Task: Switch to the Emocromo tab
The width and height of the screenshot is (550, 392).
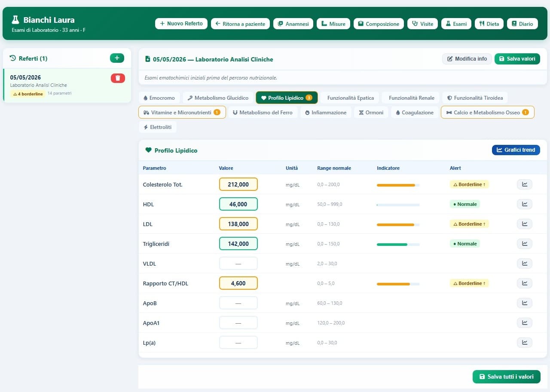Action: pos(159,98)
